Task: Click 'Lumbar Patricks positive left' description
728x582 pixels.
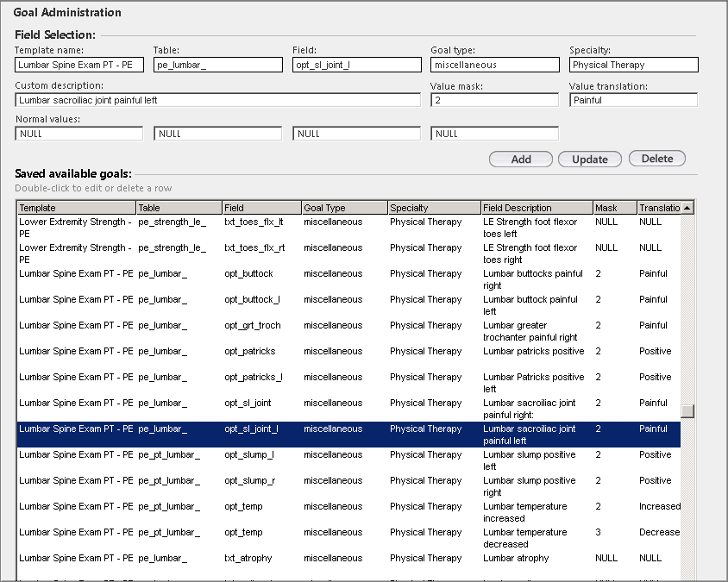Action: click(533, 383)
